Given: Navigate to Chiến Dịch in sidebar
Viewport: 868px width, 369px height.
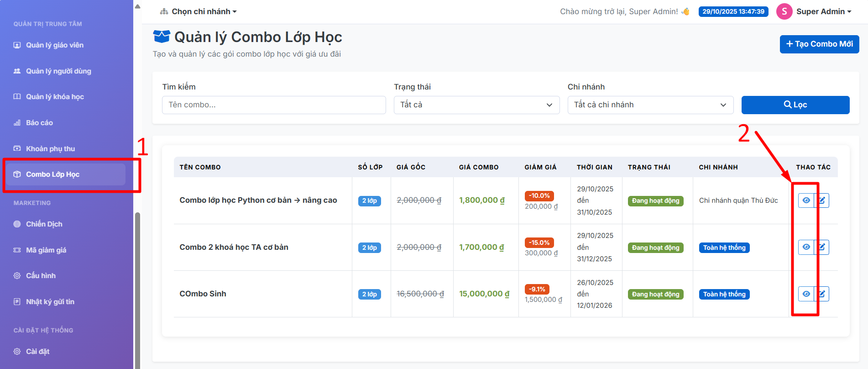Looking at the screenshot, I should [44, 224].
